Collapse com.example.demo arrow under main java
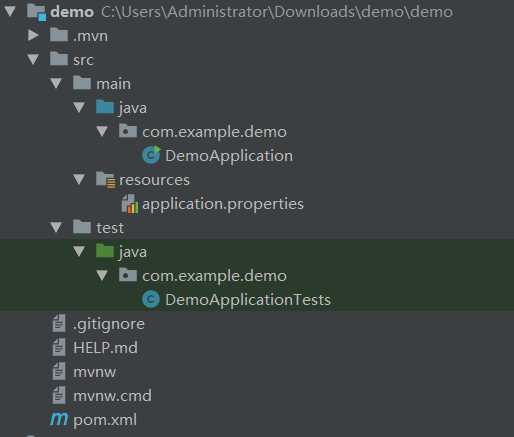Image resolution: width=514 pixels, height=437 pixels. (x=102, y=131)
